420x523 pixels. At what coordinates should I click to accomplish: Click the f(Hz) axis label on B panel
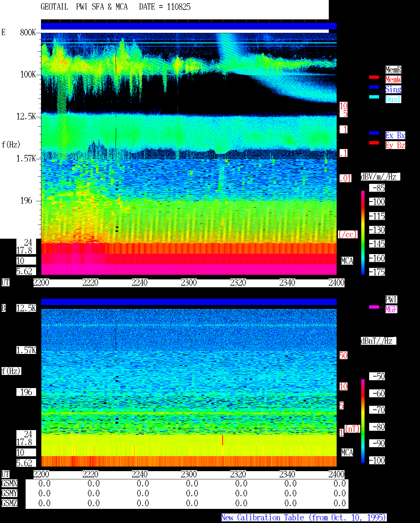pos(11,371)
